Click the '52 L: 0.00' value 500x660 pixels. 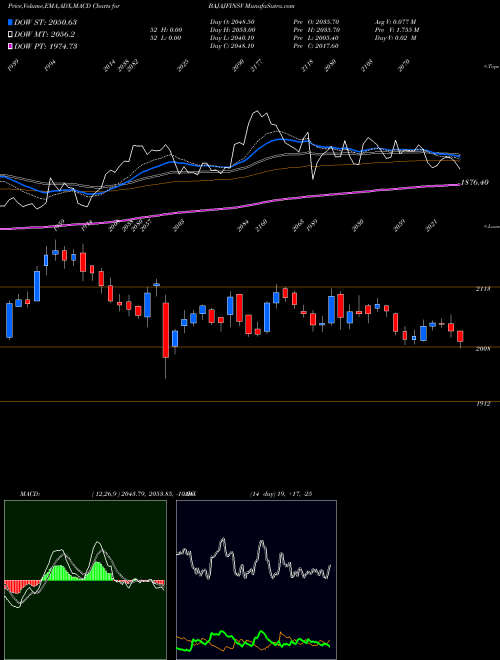click(165, 38)
